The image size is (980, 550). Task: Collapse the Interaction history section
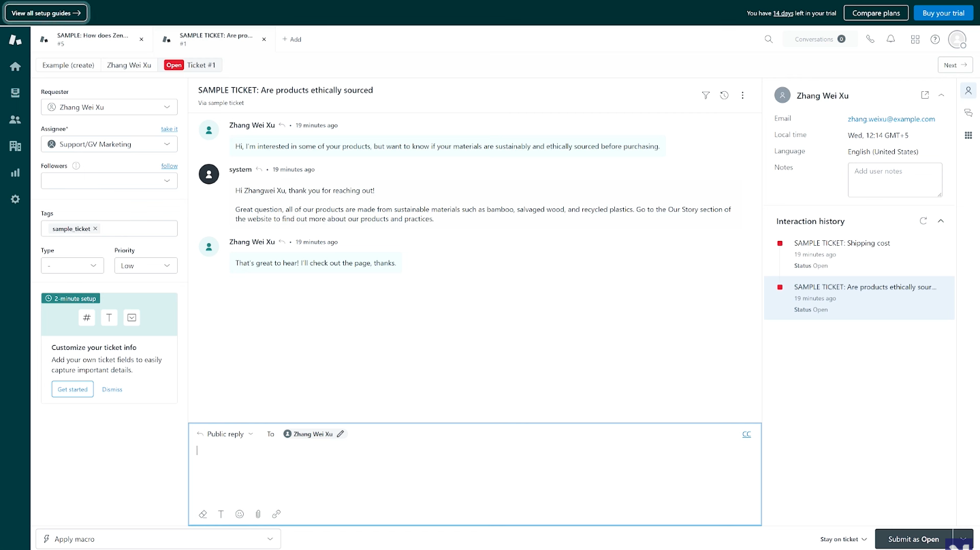click(x=941, y=221)
